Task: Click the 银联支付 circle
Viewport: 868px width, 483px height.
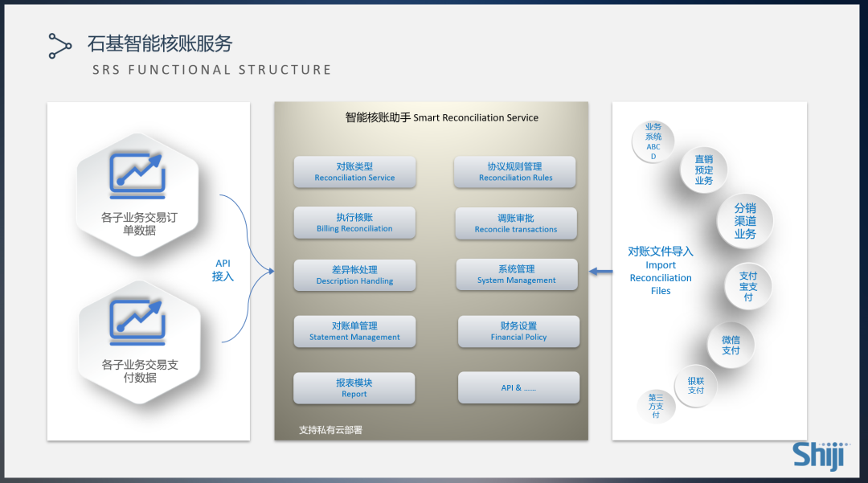Action: pyautogui.click(x=696, y=386)
